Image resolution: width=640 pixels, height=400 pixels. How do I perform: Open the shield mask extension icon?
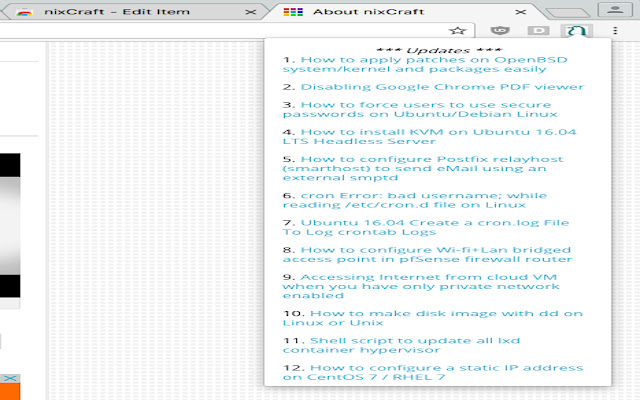[x=500, y=30]
